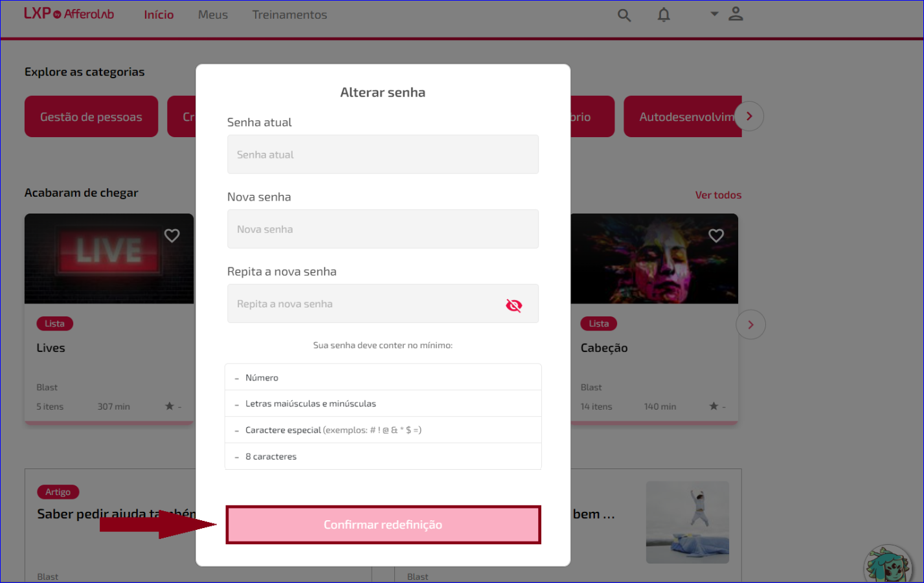This screenshot has height=583, width=924.
Task: Open Treinamentos menu item
Action: click(289, 15)
